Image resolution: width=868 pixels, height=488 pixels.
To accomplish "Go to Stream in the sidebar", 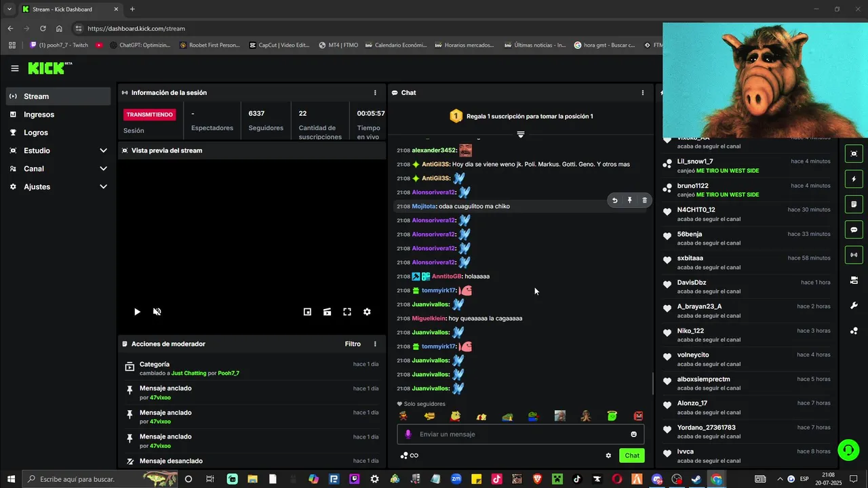I will coord(58,96).
